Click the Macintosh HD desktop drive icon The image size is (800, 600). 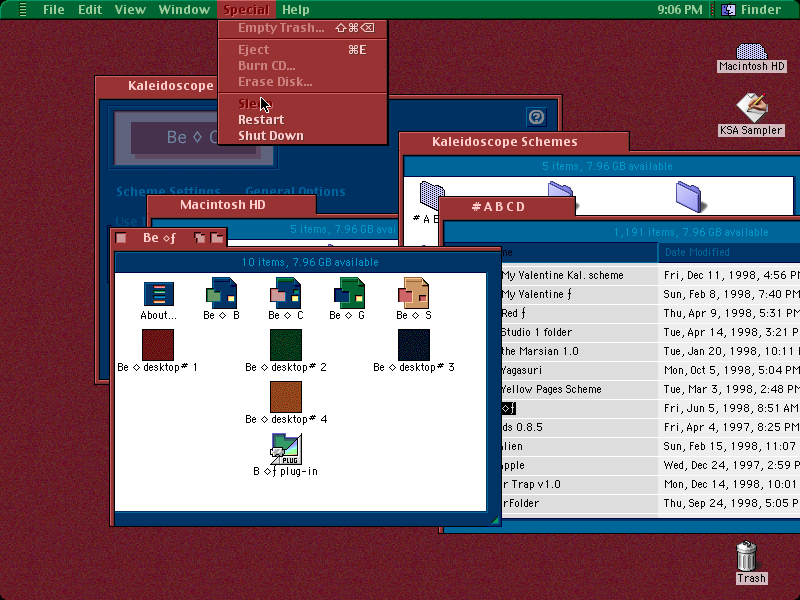pos(751,51)
